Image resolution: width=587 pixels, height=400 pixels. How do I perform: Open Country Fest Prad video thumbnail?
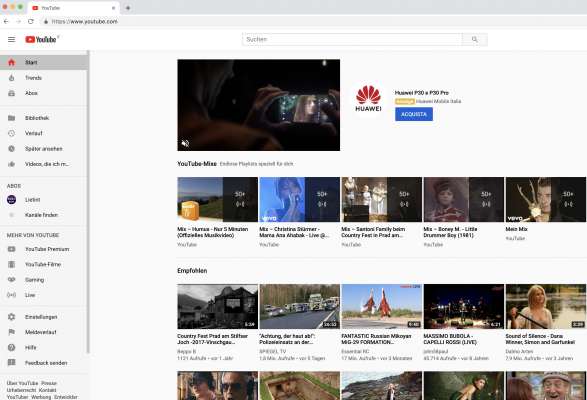[x=218, y=306]
